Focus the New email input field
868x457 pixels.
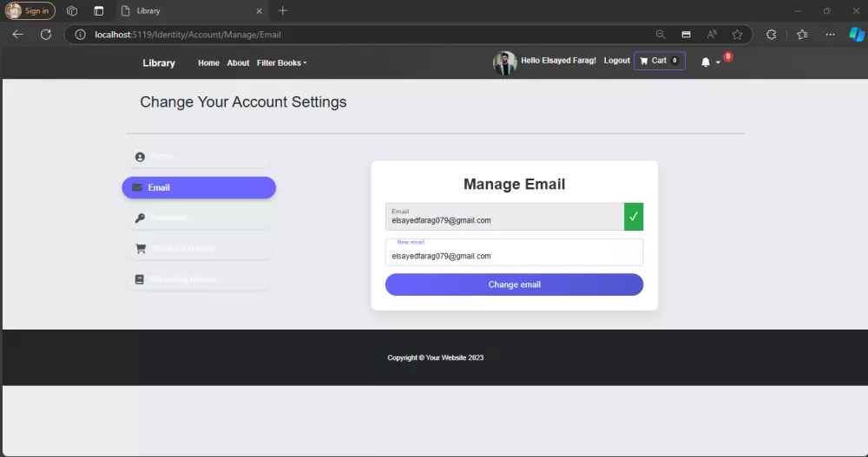click(x=514, y=252)
